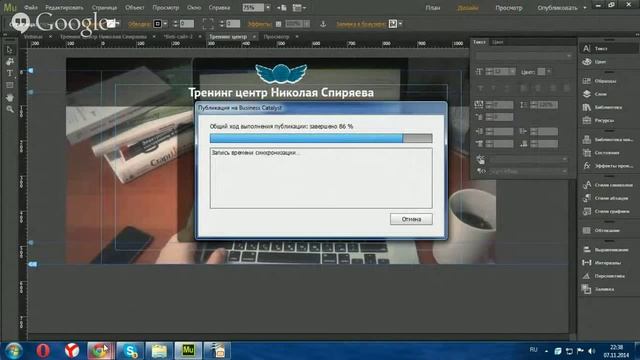Click the publication progress bar

(321, 138)
